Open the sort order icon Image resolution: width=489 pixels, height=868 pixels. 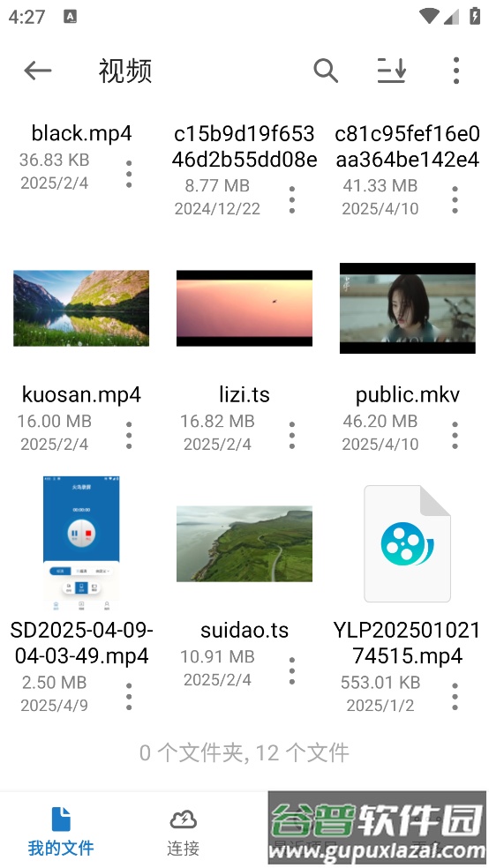[392, 71]
